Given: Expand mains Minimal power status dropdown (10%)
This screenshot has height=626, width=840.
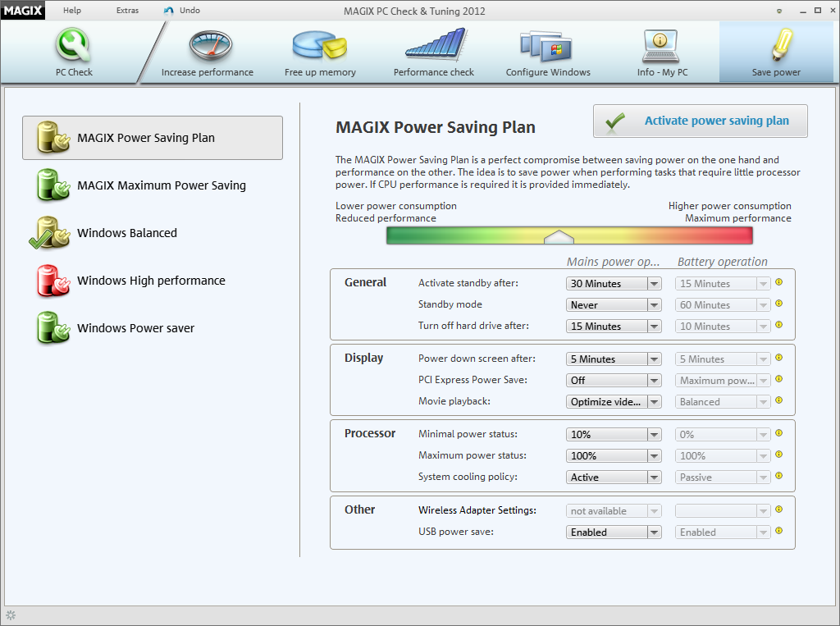Looking at the screenshot, I should [x=614, y=435].
